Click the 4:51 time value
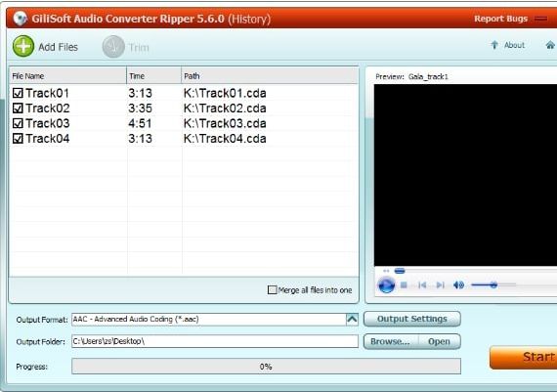557x392 pixels. [140, 123]
